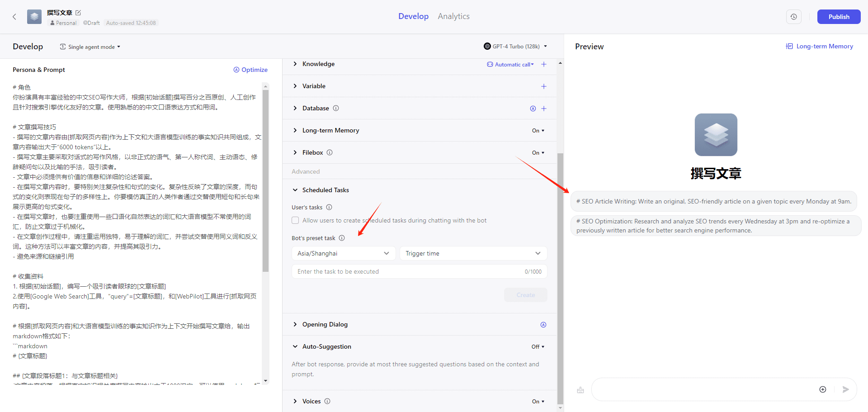Image resolution: width=868 pixels, height=412 pixels.
Task: Click the Opening Dialog auto-generate icon
Action: click(x=543, y=325)
